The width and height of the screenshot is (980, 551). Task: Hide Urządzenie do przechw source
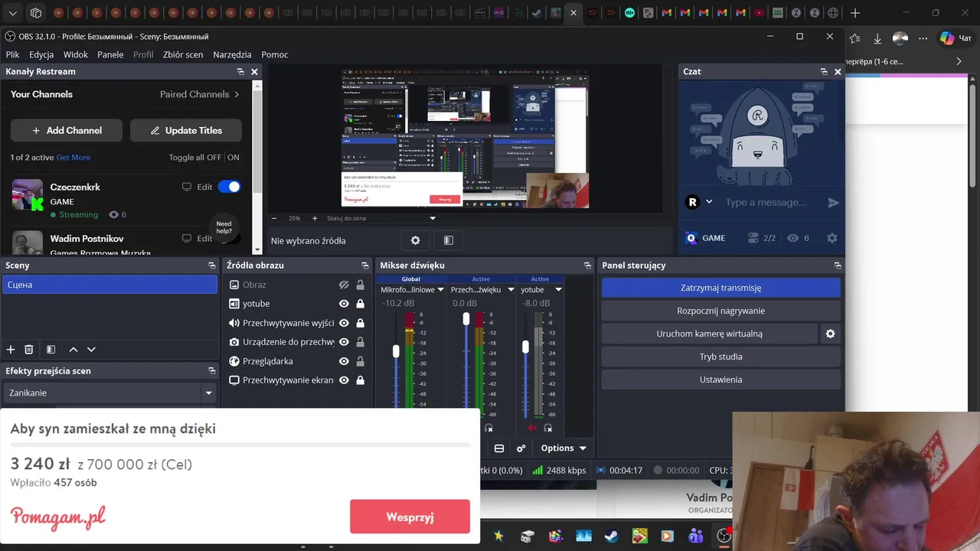pyautogui.click(x=345, y=342)
